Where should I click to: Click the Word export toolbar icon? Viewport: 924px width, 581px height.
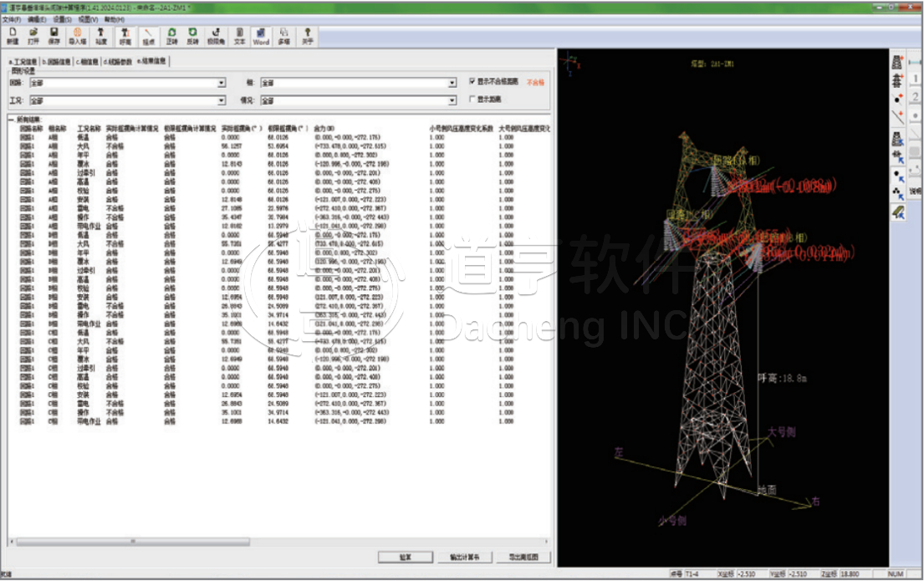click(x=261, y=35)
